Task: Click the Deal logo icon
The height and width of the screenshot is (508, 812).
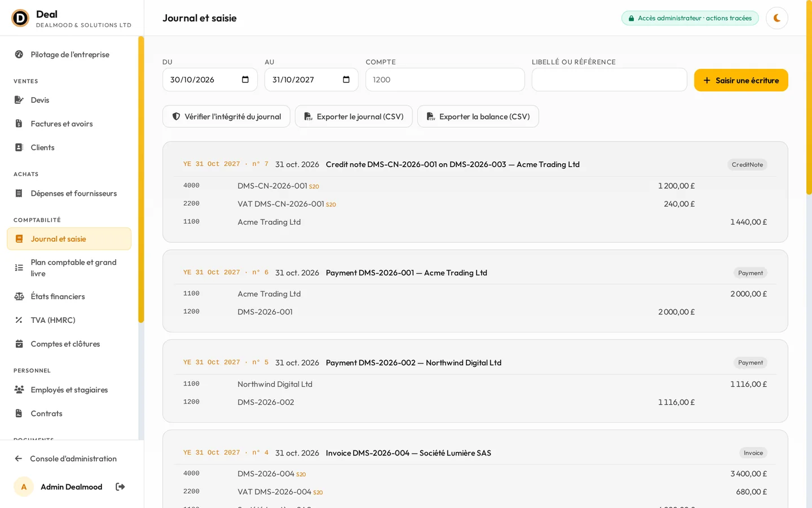Action: coord(20,18)
